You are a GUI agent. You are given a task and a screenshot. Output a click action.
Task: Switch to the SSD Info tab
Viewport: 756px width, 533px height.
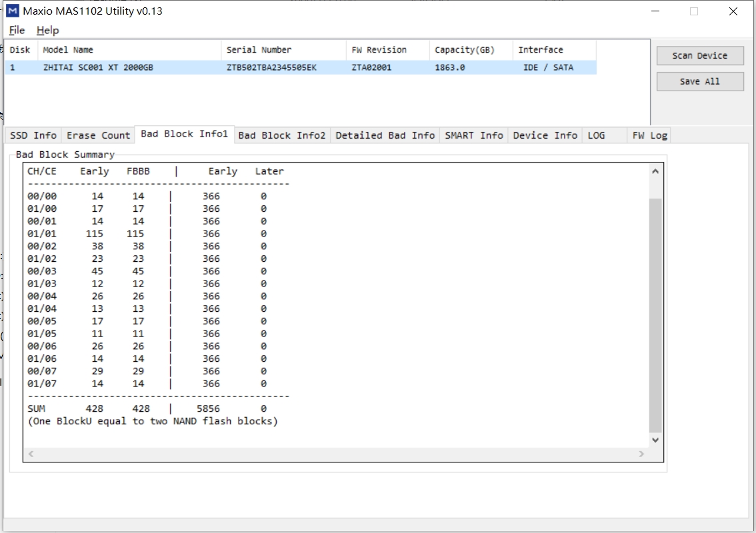coord(33,135)
